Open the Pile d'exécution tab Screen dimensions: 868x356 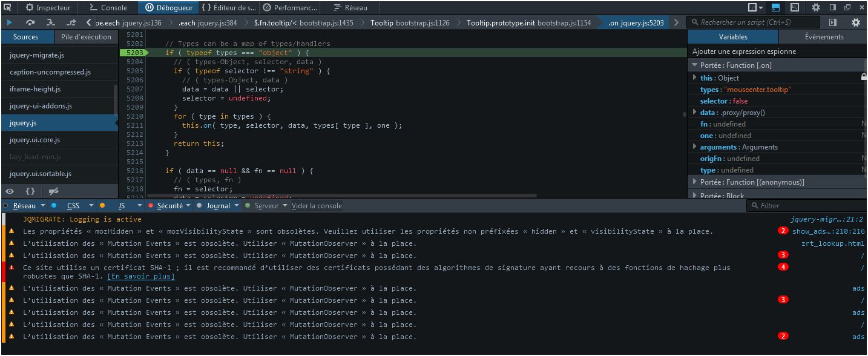[87, 36]
